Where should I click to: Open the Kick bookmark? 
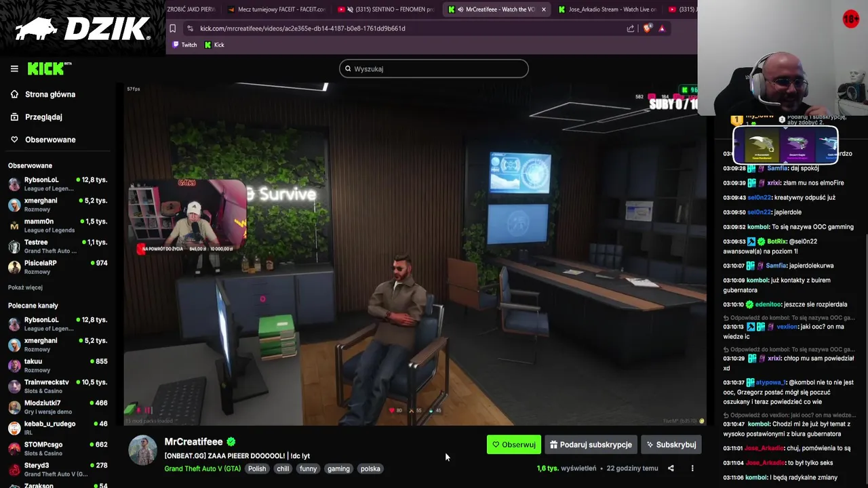coord(214,45)
